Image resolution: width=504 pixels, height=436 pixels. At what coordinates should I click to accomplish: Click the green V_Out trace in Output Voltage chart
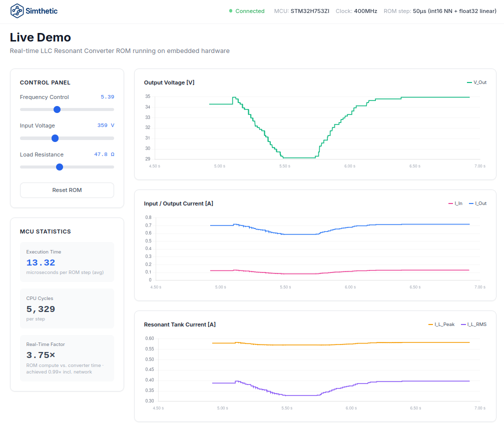339,127
